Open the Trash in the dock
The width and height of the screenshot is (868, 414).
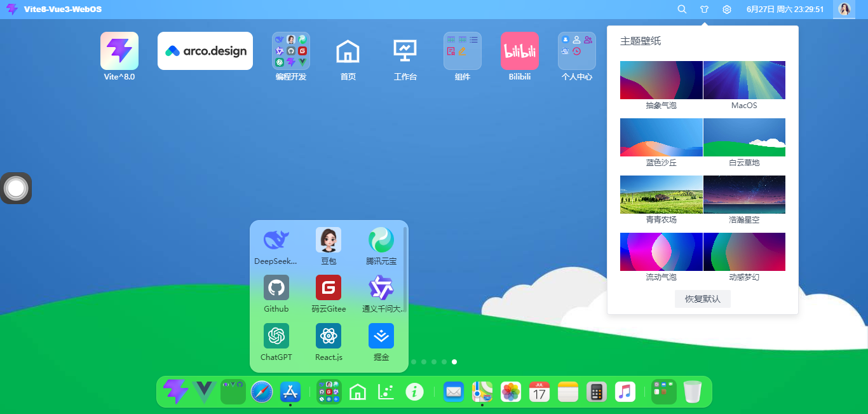coord(693,392)
